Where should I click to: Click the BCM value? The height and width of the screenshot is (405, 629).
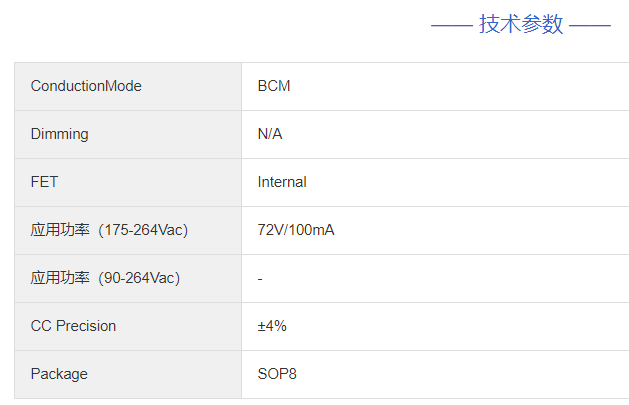tap(274, 86)
